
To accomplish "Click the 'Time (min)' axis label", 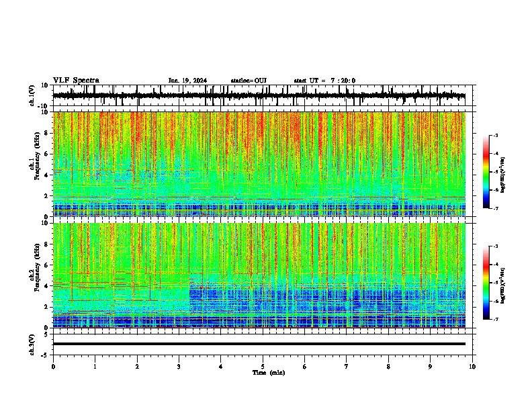I will click(x=269, y=373).
